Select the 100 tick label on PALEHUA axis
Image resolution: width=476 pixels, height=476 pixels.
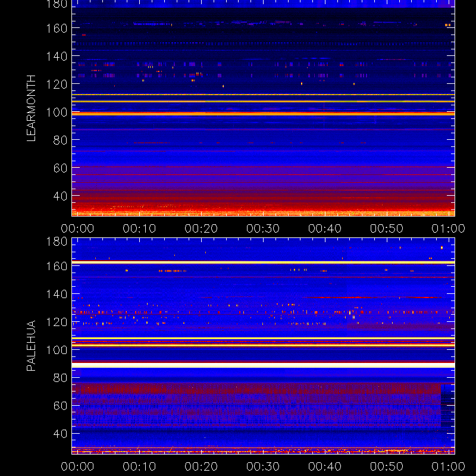(57, 350)
